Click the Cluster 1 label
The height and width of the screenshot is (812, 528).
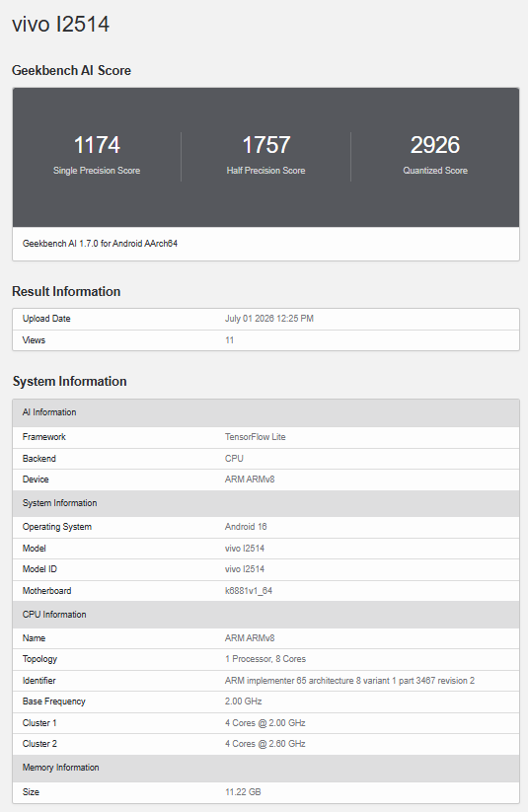click(x=39, y=723)
